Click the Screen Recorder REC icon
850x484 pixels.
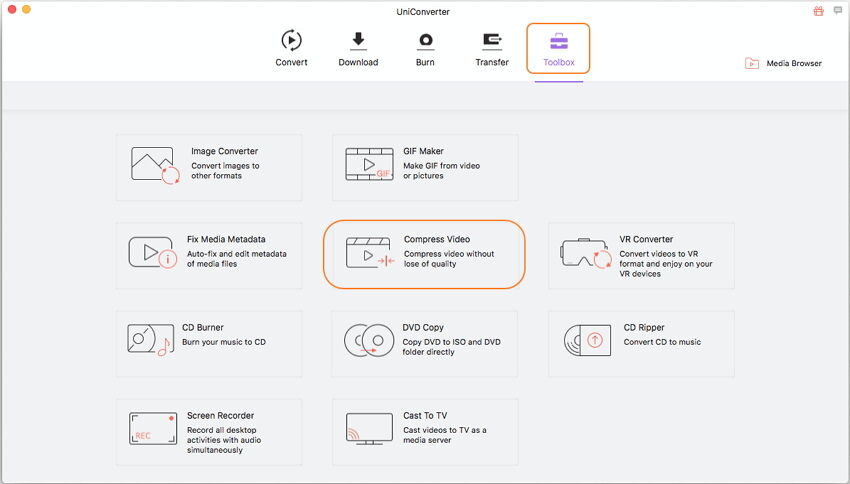[153, 428]
